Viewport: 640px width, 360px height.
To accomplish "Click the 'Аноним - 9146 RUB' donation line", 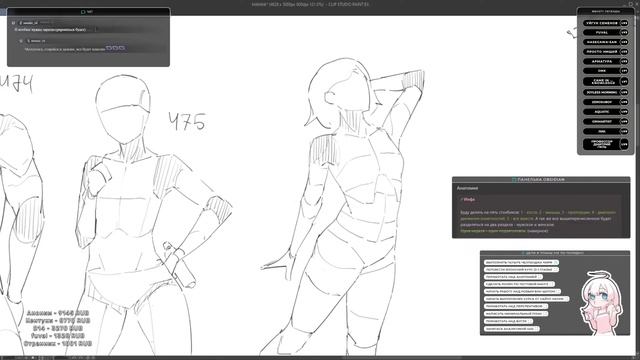I will pos(58,313).
